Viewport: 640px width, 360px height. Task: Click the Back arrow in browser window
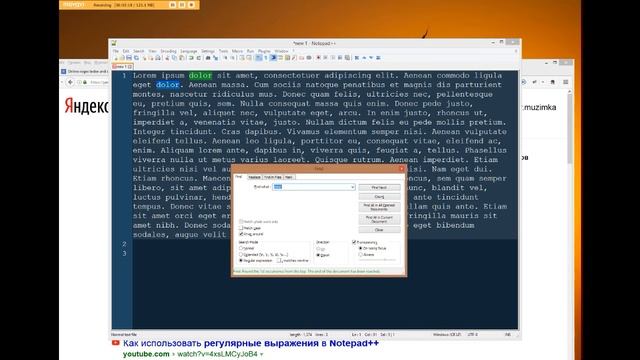pyautogui.click(x=70, y=82)
